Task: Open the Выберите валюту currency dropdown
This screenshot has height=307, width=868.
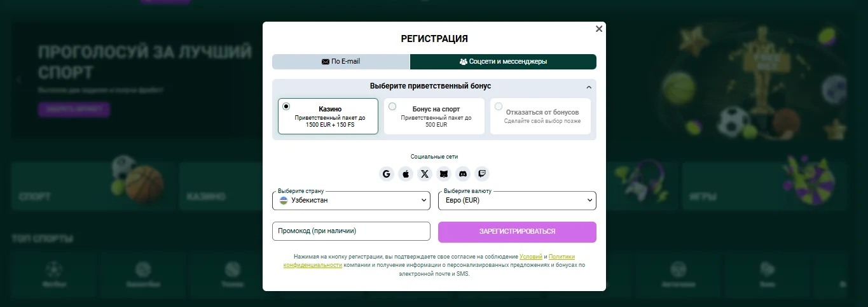Action: [x=517, y=201]
